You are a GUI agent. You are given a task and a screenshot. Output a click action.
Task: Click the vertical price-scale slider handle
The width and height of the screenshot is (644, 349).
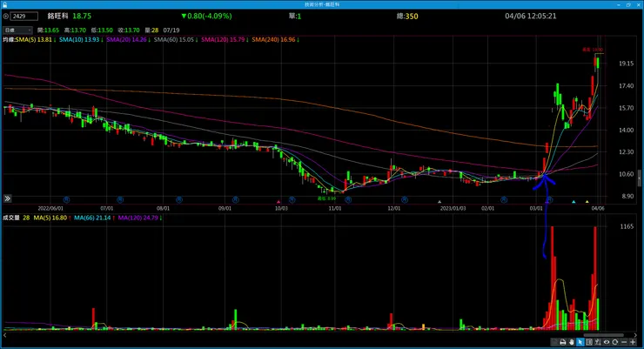tap(639, 178)
